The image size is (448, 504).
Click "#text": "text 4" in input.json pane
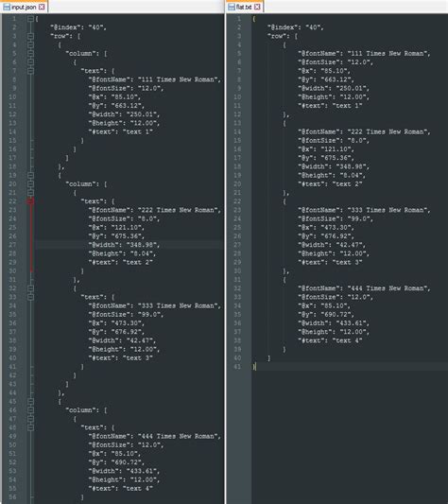pyautogui.click(x=121, y=489)
